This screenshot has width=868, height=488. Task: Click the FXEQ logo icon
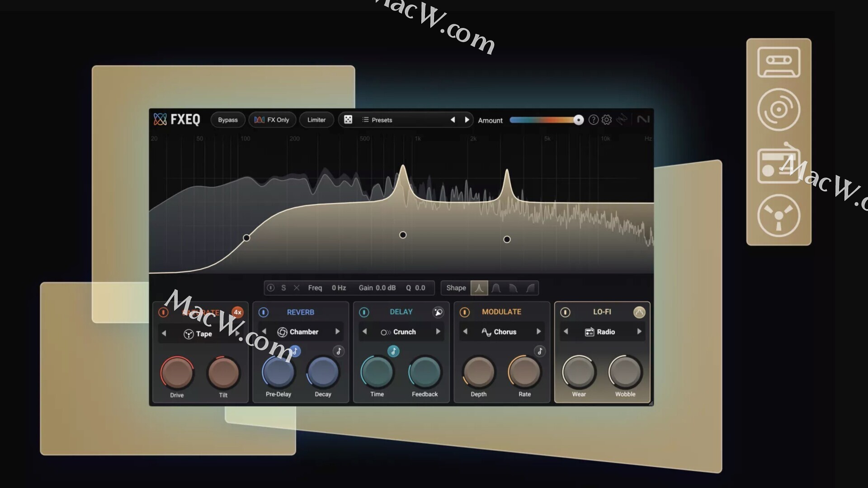160,119
